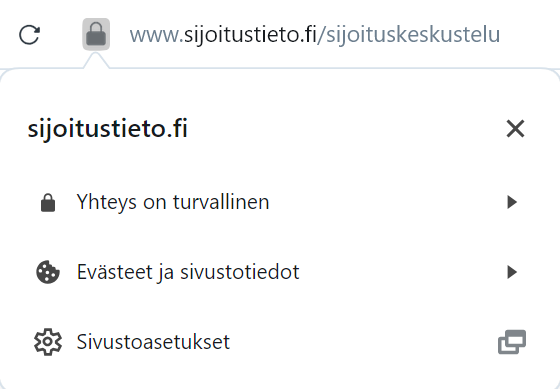This screenshot has height=389, width=560.
Task: Click the gear icon beside Sivustoasetukset
Action: (x=48, y=342)
